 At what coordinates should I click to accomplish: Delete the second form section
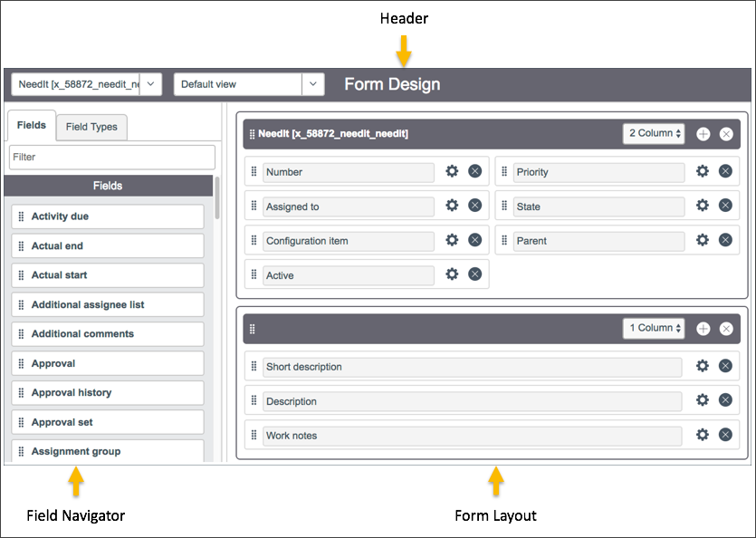point(726,329)
